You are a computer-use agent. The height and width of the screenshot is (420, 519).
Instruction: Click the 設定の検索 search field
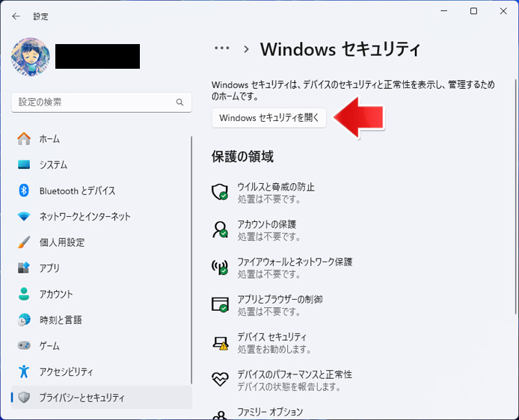(x=101, y=102)
